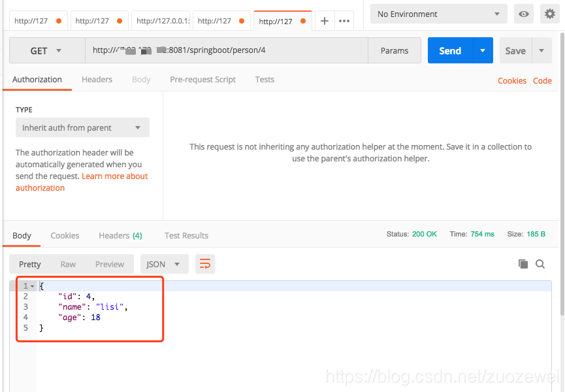Open the GET method dropdown
565x392 pixels.
(47, 50)
